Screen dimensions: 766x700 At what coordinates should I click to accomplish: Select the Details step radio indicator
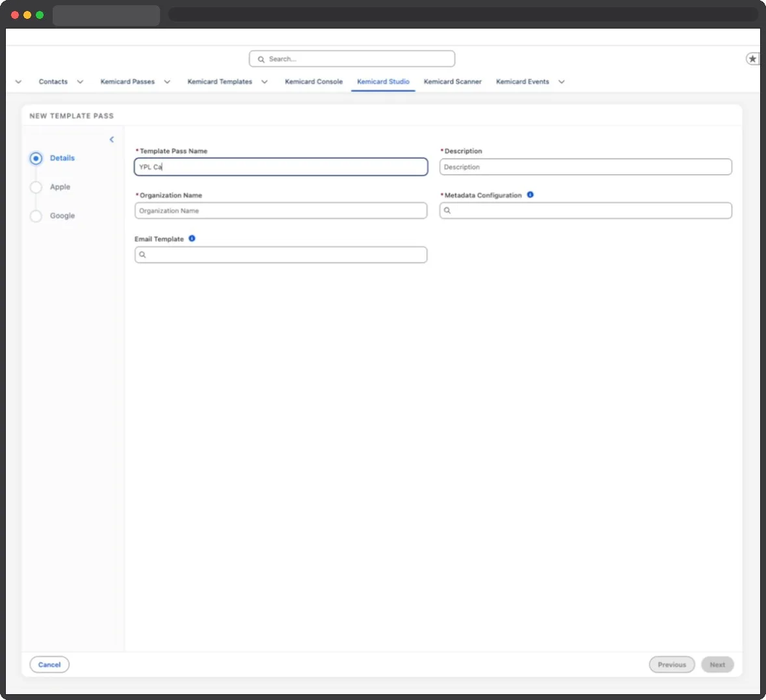click(36, 158)
